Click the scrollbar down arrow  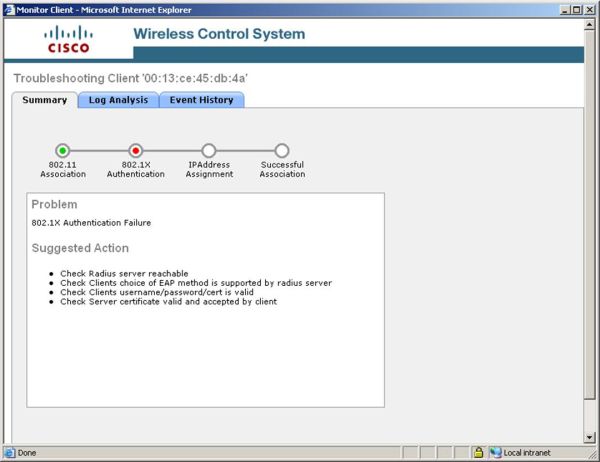(589, 437)
